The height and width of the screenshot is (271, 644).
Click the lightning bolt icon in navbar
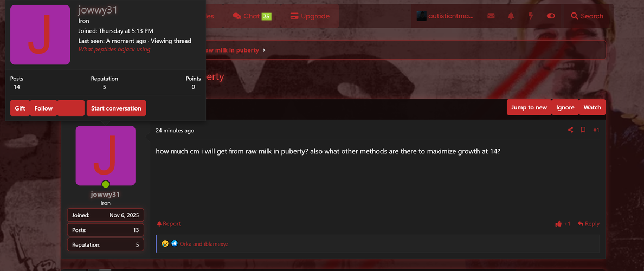coord(531,16)
